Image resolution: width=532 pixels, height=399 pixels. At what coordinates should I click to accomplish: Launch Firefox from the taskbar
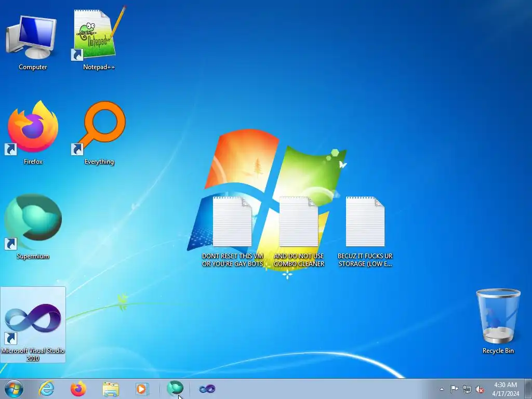[x=78, y=389]
